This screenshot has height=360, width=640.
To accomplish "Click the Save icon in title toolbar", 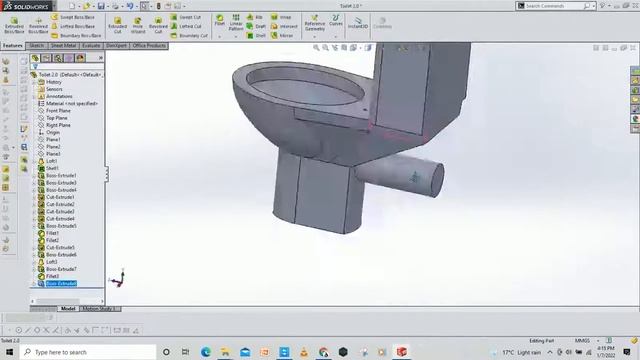I will pyautogui.click(x=101, y=6).
